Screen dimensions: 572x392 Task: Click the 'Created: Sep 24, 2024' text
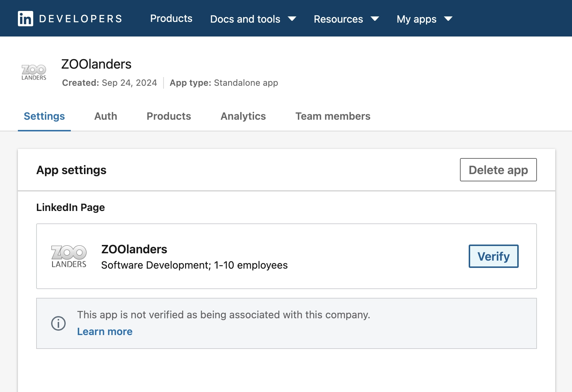pos(110,83)
